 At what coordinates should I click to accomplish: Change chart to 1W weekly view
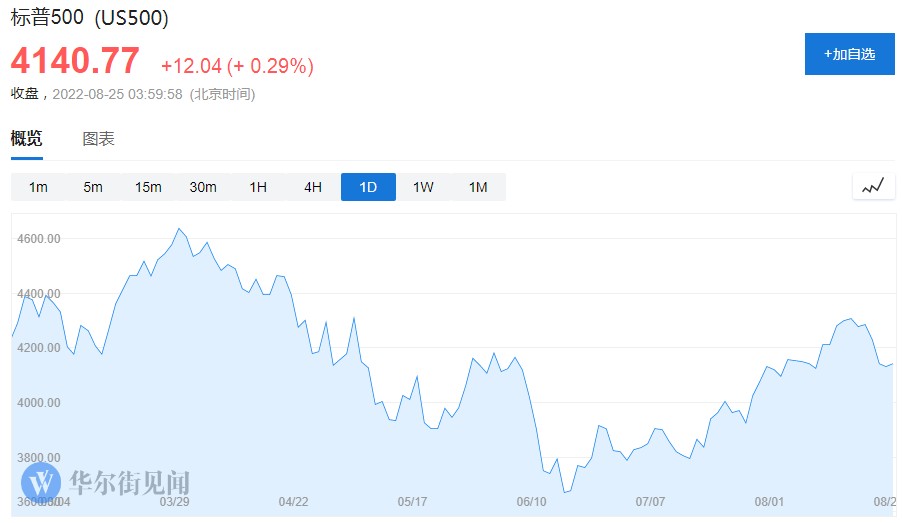(x=423, y=187)
